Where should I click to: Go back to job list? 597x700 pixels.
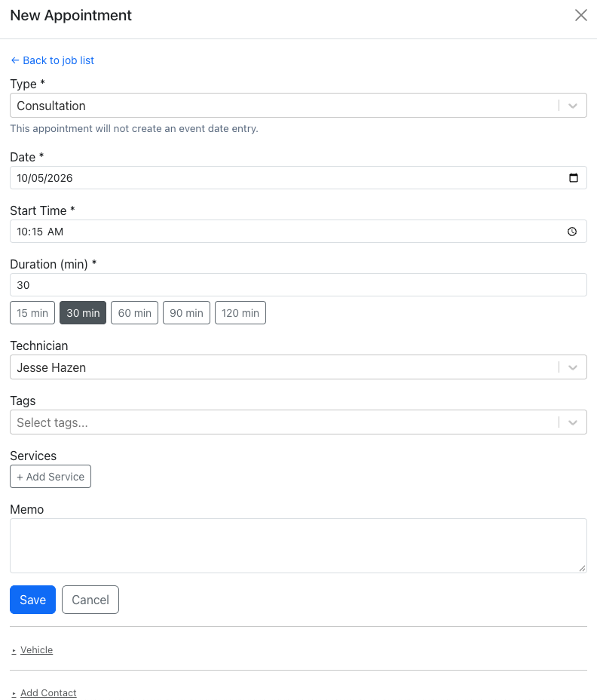pyautogui.click(x=52, y=60)
